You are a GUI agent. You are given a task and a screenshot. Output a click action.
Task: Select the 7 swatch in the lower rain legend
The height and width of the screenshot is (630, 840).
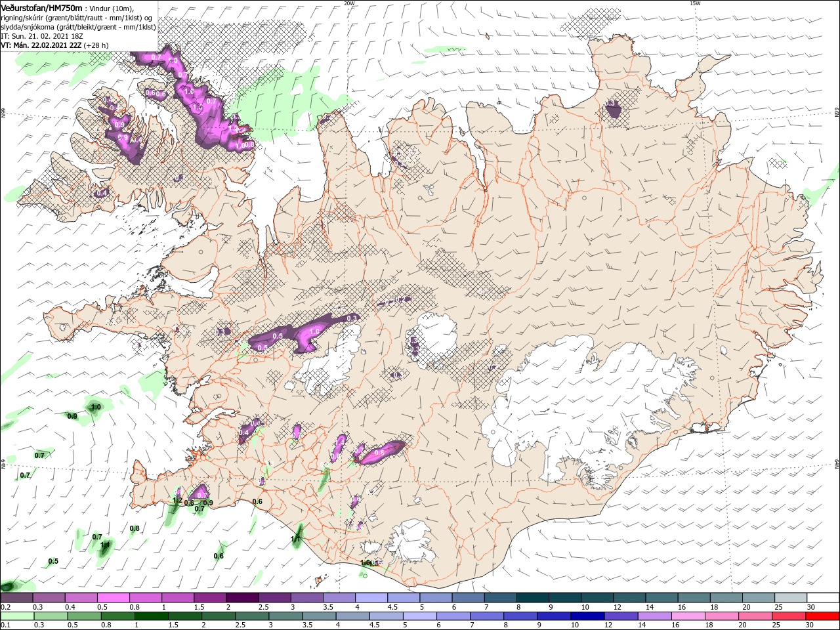[x=487, y=616]
